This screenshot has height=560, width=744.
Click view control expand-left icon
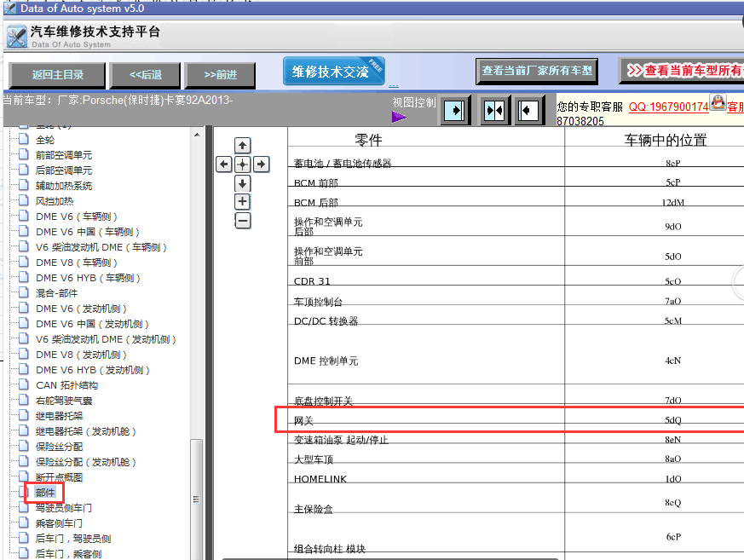point(528,111)
